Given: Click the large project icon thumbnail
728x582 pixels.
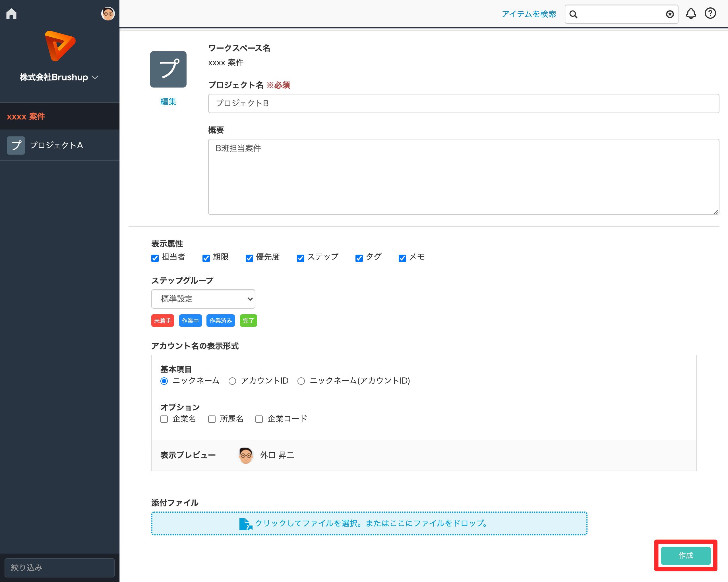Looking at the screenshot, I should pyautogui.click(x=168, y=69).
